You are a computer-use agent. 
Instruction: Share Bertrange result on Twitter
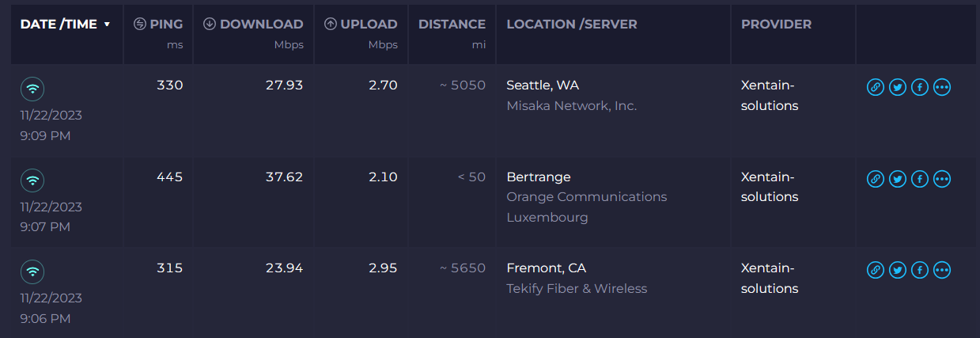tap(897, 179)
